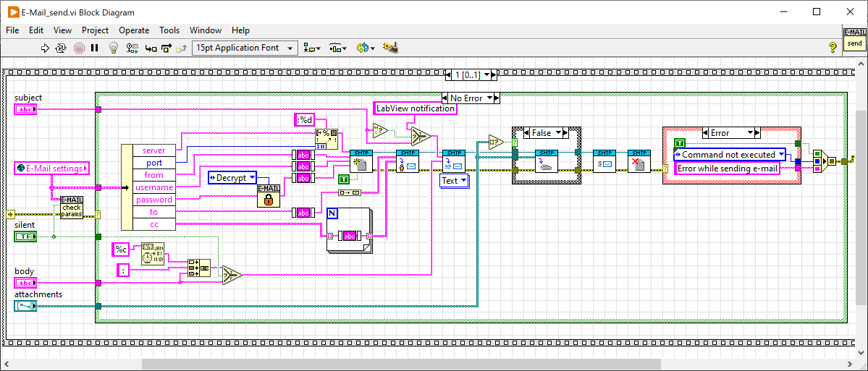This screenshot has width=868, height=371.
Task: Click the E-MAIL check params subVI
Action: click(x=71, y=208)
